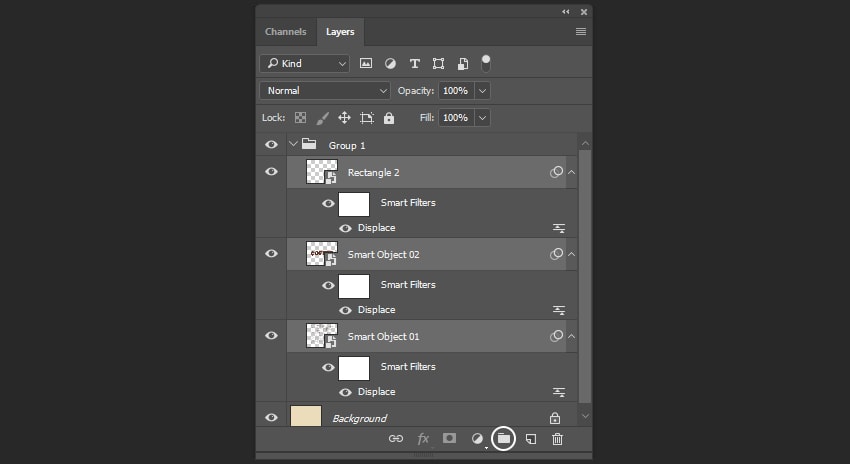
Task: Select the Layers tab
Action: (340, 31)
